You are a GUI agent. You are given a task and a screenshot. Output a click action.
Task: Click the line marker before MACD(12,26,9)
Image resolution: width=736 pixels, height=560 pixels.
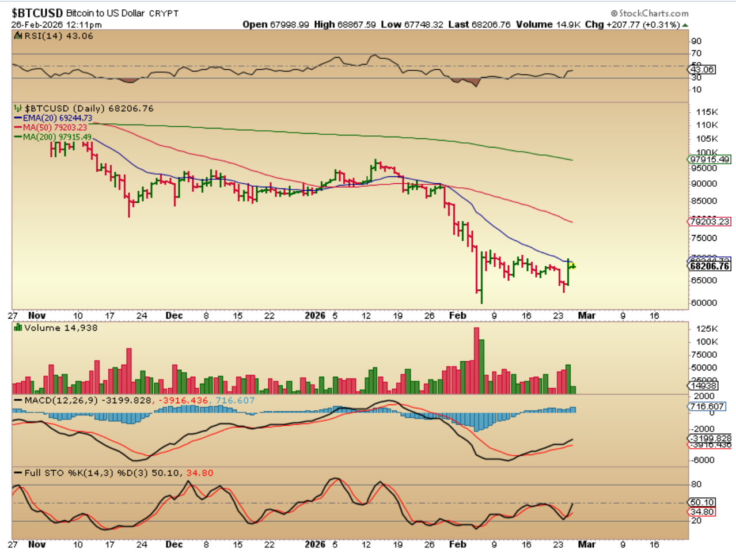pos(18,400)
